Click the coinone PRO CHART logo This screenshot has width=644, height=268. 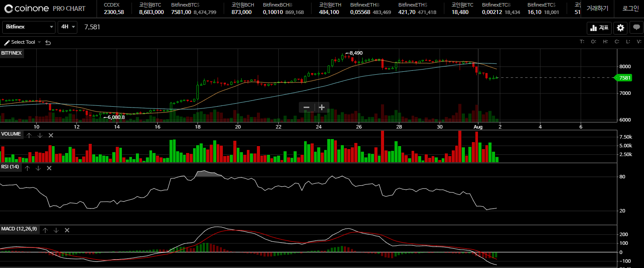coord(45,8)
